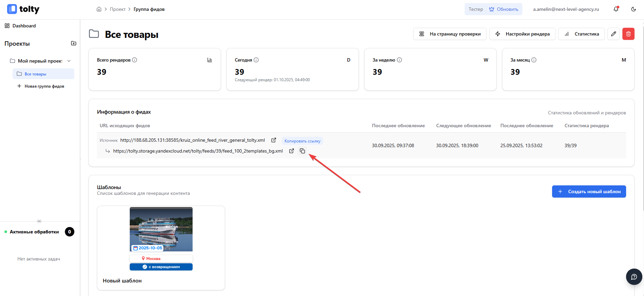644x296 pixels.
Task: Toggle dark mode moon icon
Action: (x=634, y=9)
